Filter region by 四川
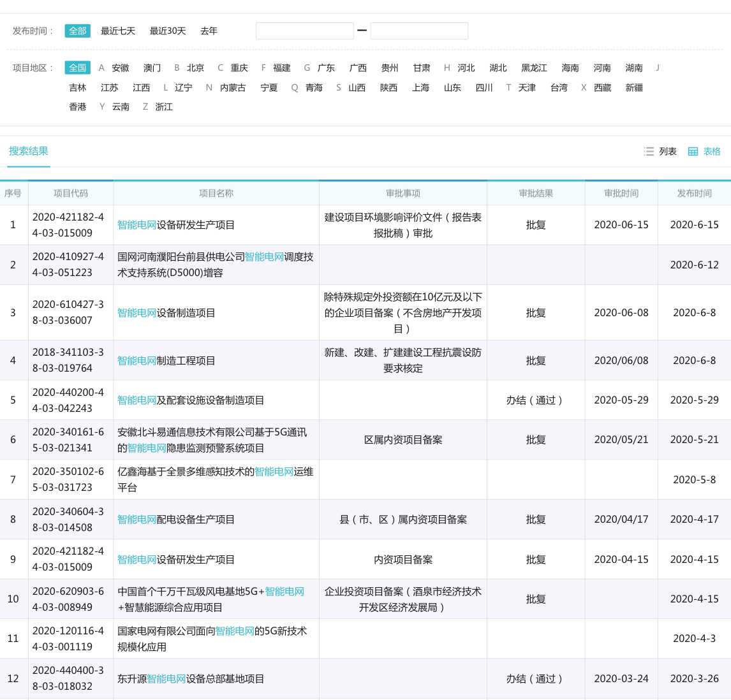 tap(484, 87)
